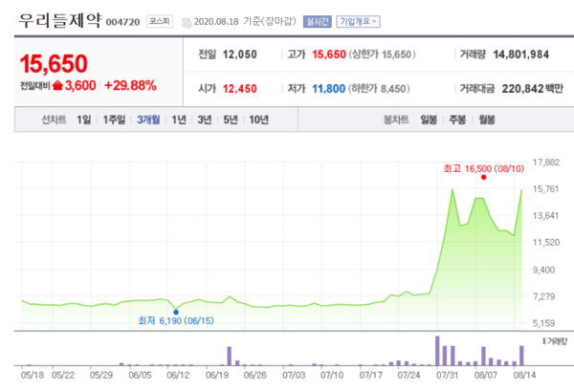This screenshot has width=574, height=392.
Task: Switch to 일봉 daily candle chart
Action: tap(429, 120)
